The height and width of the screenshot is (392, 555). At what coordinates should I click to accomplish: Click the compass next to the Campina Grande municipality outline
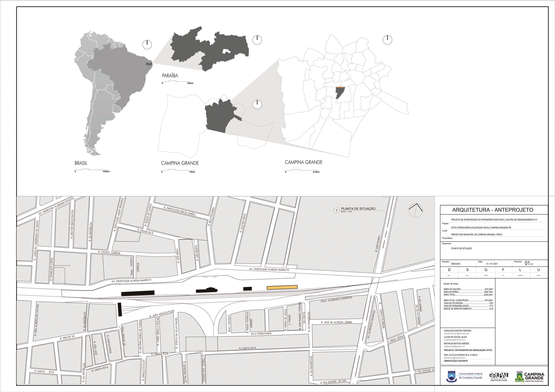click(257, 104)
